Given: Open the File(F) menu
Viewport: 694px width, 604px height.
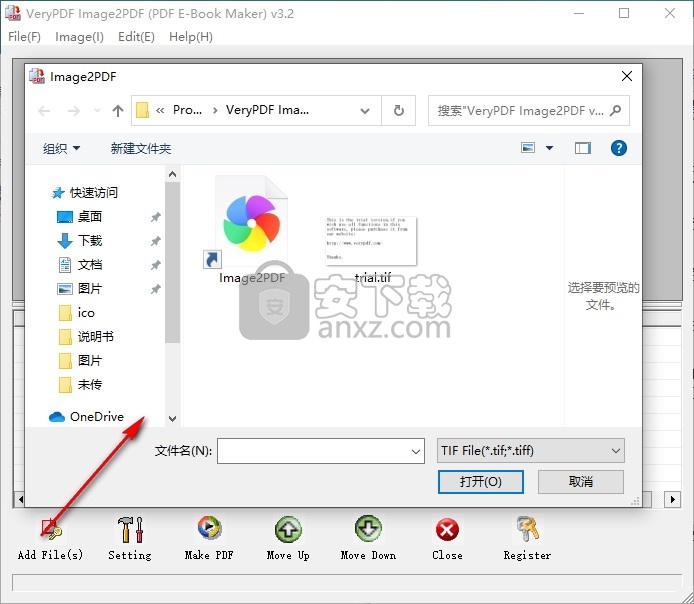Looking at the screenshot, I should point(24,37).
